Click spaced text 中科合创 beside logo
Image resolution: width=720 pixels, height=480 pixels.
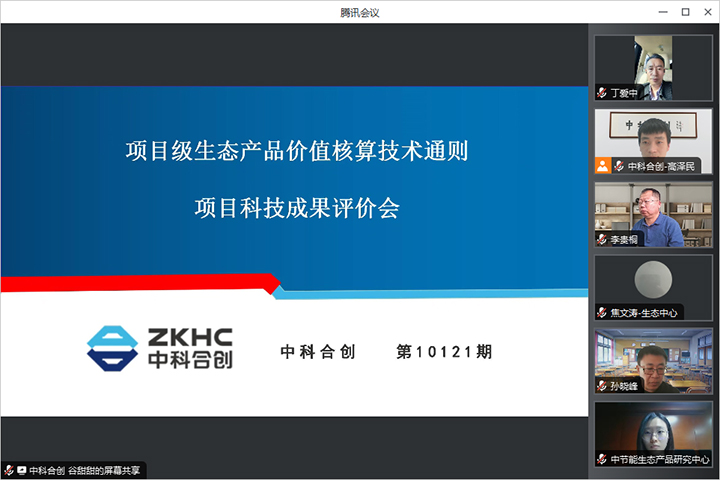(318, 352)
